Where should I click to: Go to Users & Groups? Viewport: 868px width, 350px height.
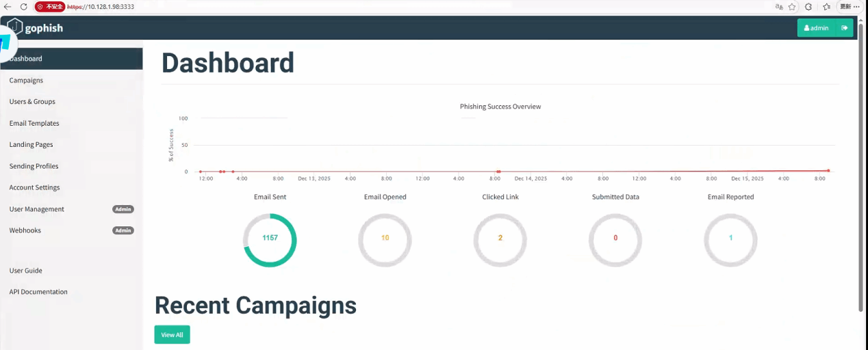point(32,102)
